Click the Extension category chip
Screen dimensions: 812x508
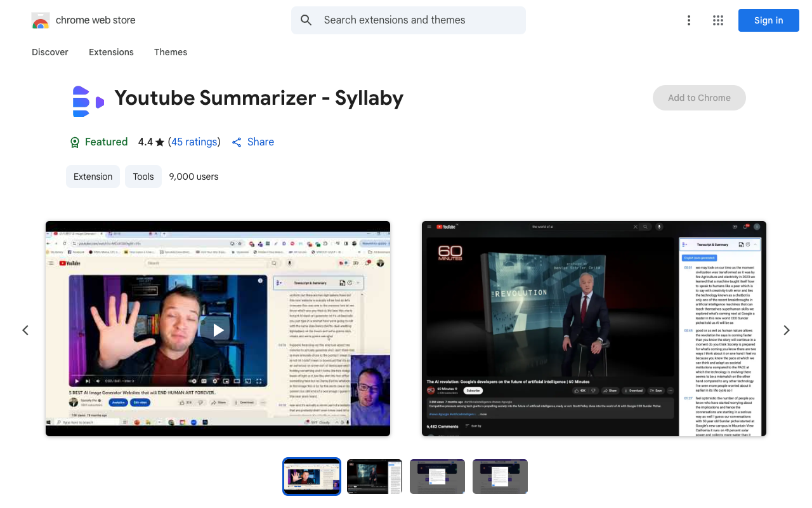pos(93,177)
